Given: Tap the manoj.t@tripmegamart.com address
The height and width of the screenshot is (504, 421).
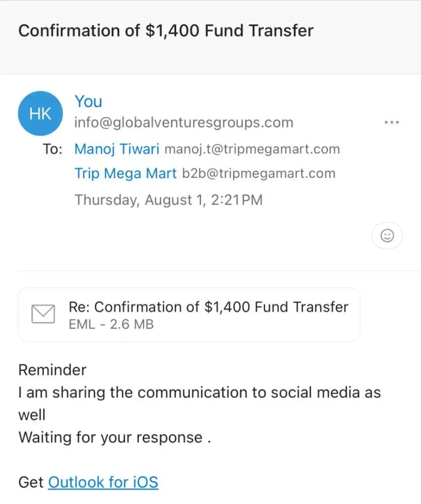Looking at the screenshot, I should [x=252, y=150].
